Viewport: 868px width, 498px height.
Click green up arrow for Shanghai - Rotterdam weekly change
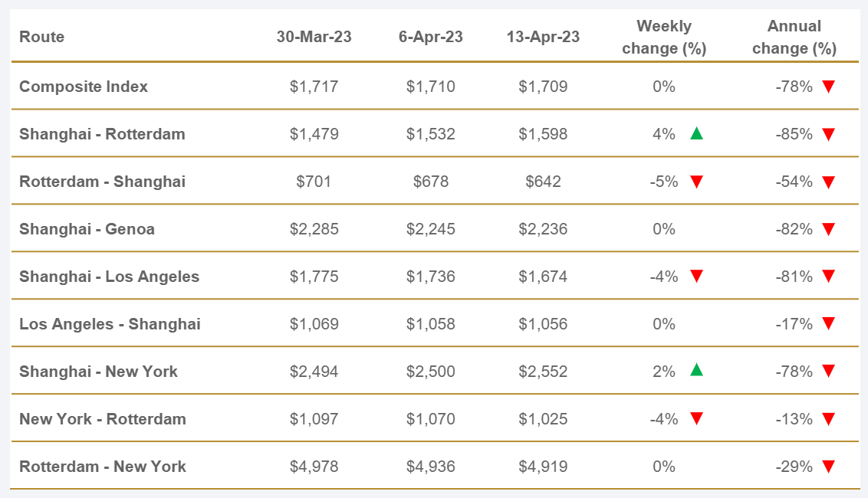coord(696,134)
